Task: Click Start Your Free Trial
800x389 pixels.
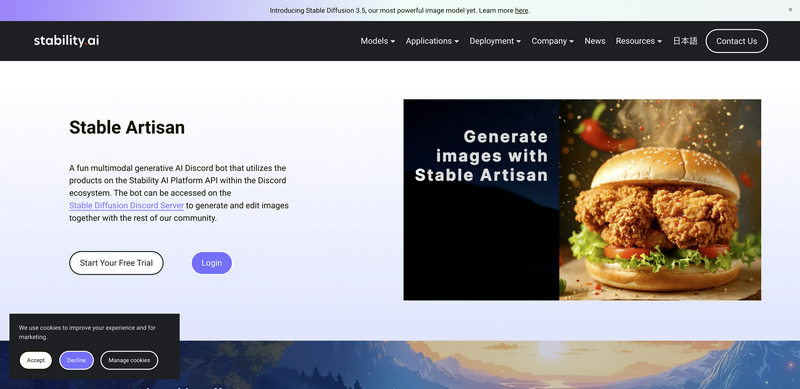Action: click(x=116, y=263)
